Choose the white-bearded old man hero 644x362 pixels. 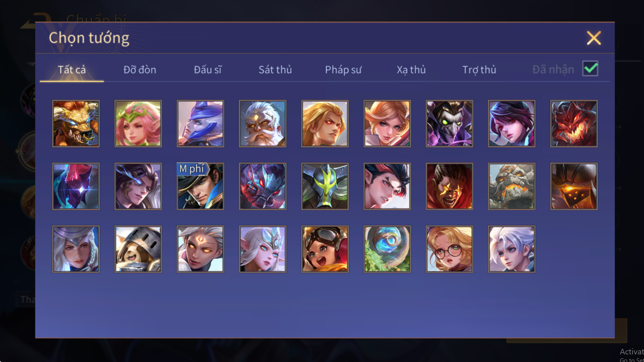pos(262,123)
